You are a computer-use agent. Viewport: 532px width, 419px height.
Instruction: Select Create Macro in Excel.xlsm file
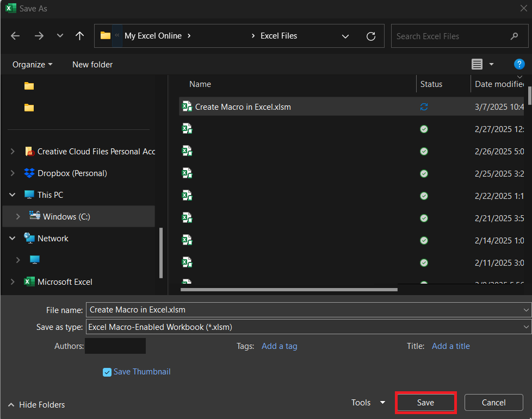pos(351,107)
